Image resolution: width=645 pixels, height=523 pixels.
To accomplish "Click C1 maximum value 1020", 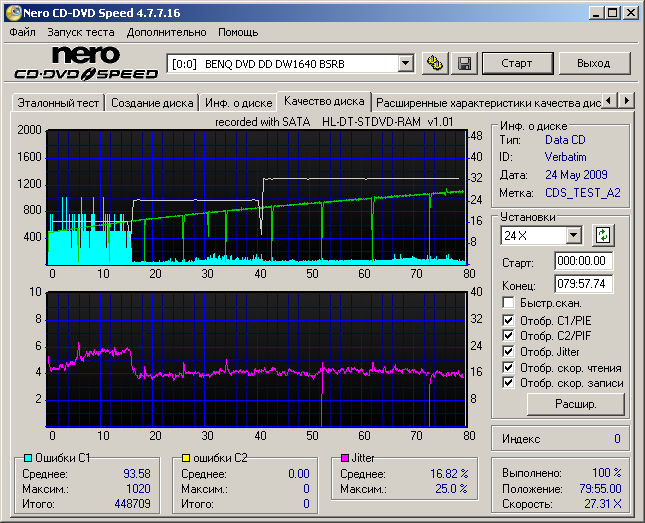I will tap(138, 488).
